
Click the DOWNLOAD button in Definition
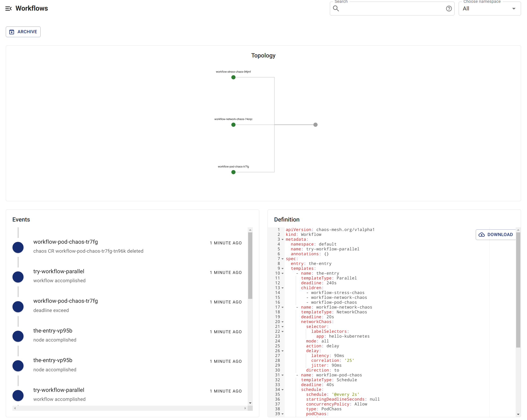click(496, 234)
